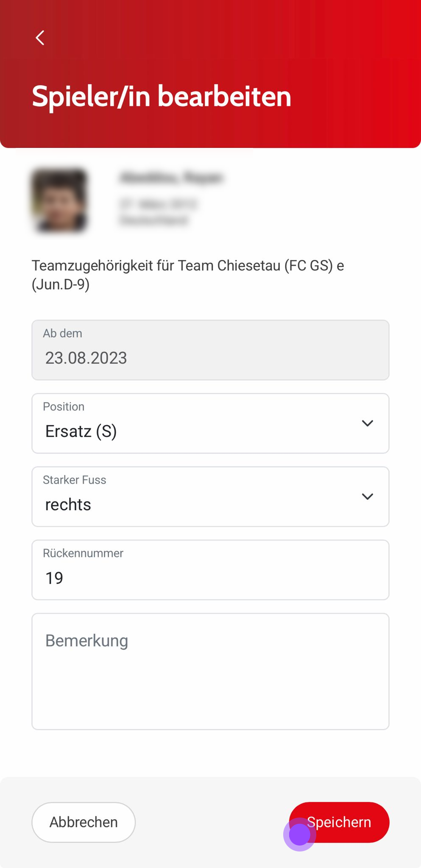Click the Ersatz (S) selected value
The height and width of the screenshot is (868, 421).
(x=81, y=431)
